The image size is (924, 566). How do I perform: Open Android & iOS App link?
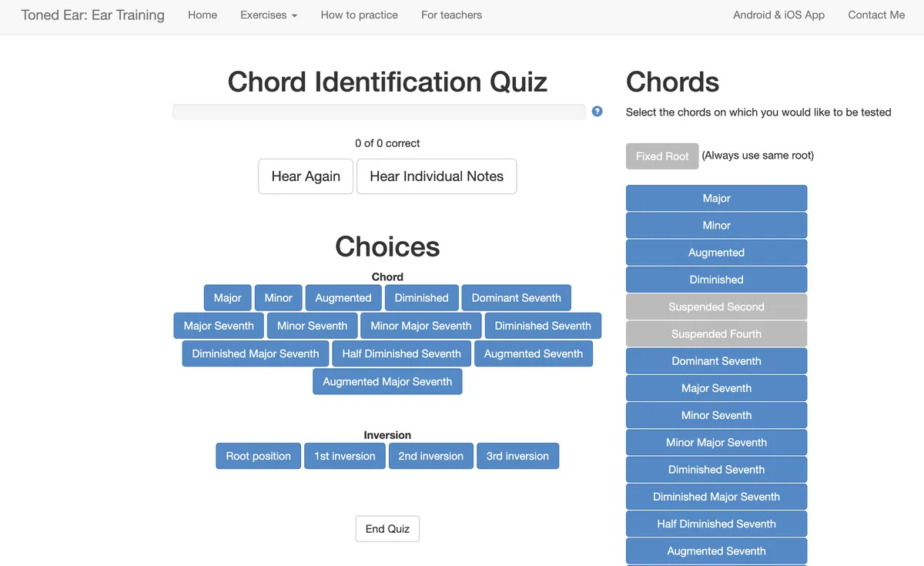778,15
